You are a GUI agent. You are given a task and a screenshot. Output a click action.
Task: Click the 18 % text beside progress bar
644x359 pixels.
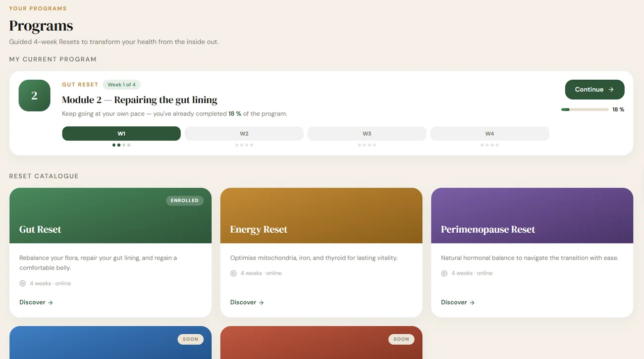(618, 109)
